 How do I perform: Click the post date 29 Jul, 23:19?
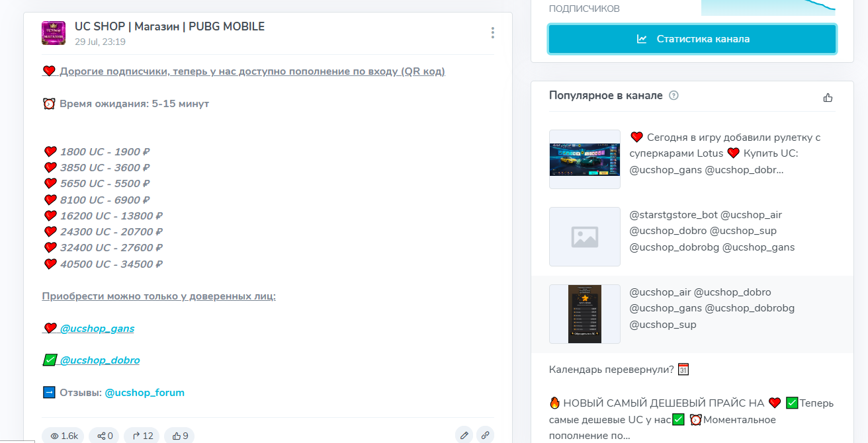(100, 42)
